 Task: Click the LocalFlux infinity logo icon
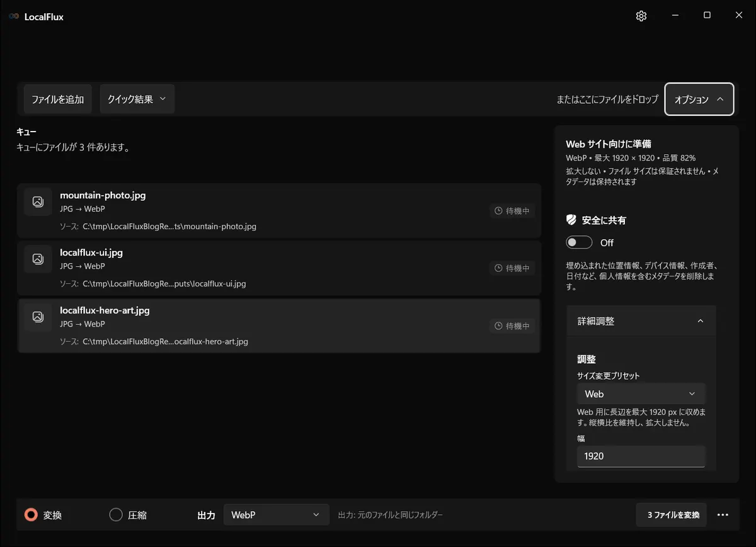coord(13,17)
